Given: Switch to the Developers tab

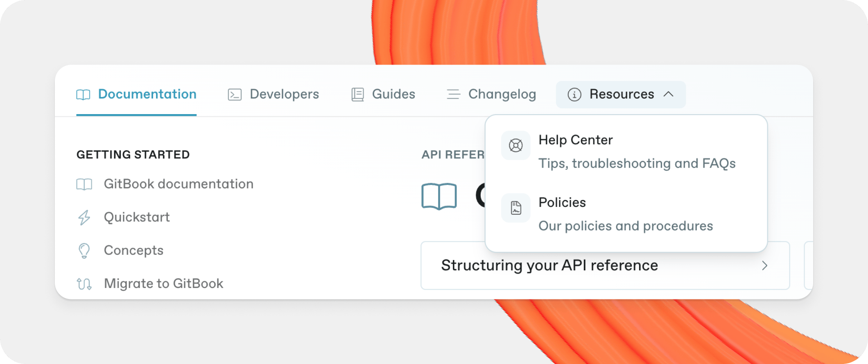Looking at the screenshot, I should point(284,94).
